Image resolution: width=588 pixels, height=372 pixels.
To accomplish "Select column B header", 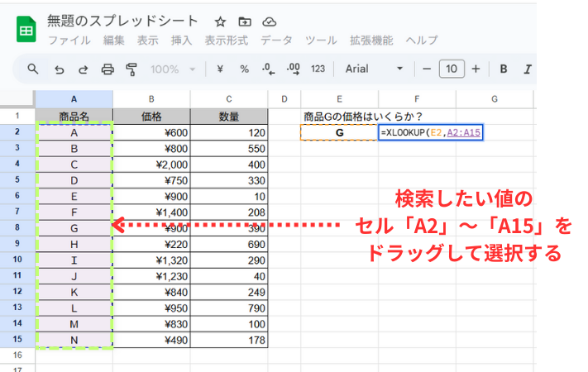I will point(151,99).
